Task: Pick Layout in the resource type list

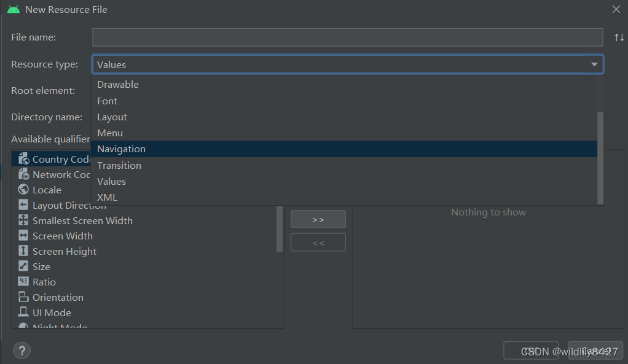Action: [112, 117]
